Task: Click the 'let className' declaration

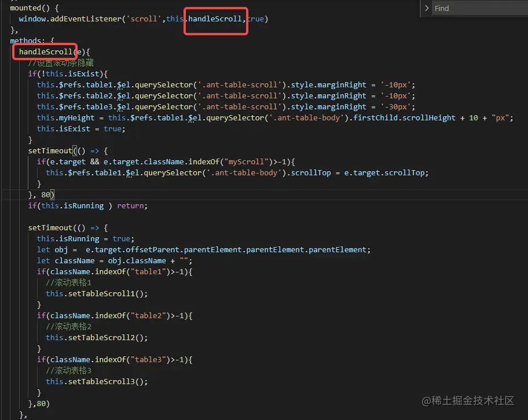Action: click(65, 261)
